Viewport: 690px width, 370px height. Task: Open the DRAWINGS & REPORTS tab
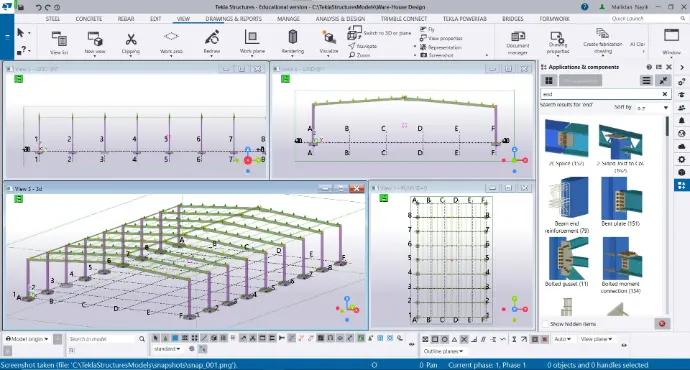(x=233, y=19)
